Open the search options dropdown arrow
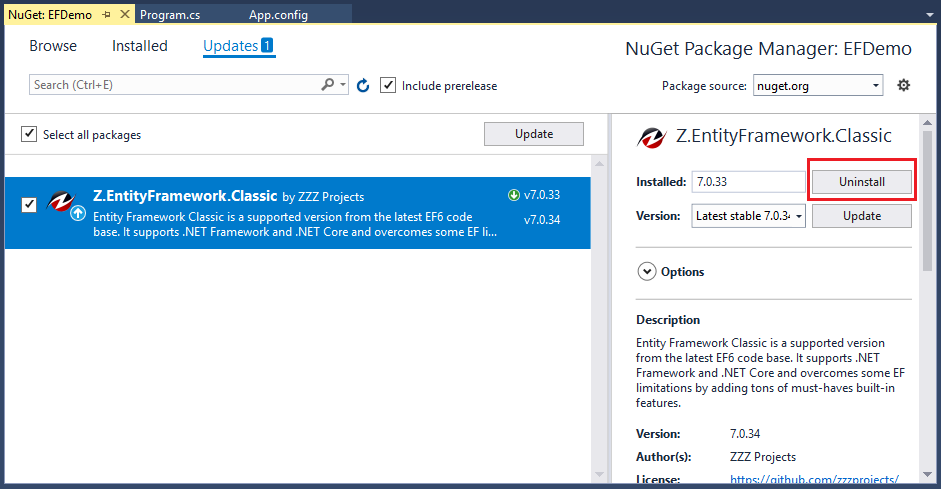 [x=343, y=85]
